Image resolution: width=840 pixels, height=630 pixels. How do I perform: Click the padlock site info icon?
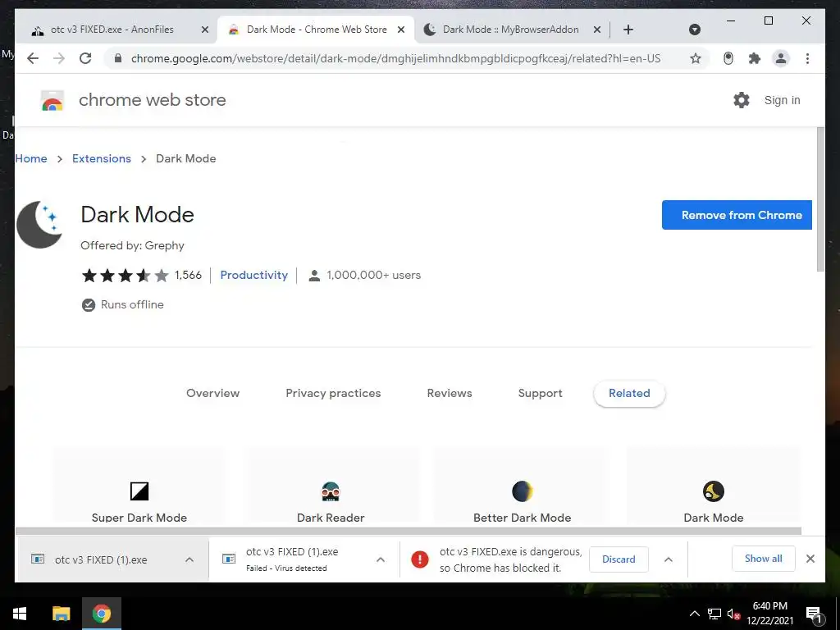click(118, 58)
